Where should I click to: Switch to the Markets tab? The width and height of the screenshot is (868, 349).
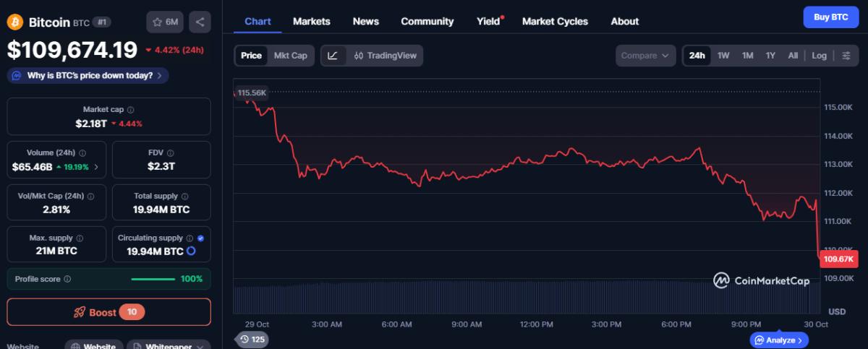311,21
